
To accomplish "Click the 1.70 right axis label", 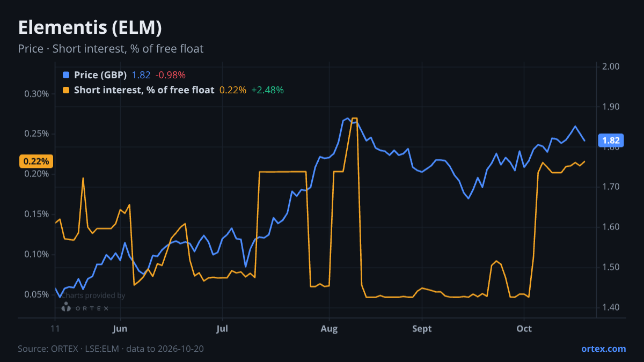I will 611,187.
